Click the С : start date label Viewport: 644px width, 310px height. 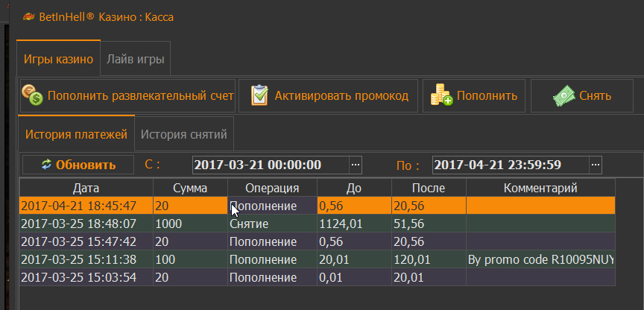152,165
